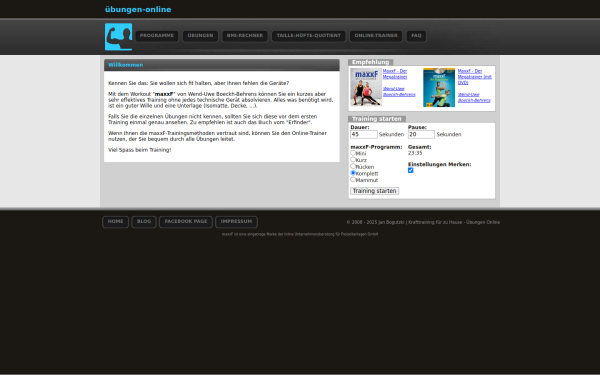Open the 'MaxxF - Der Megatrainer' book link
This screenshot has height=375, width=600.
[x=395, y=74]
